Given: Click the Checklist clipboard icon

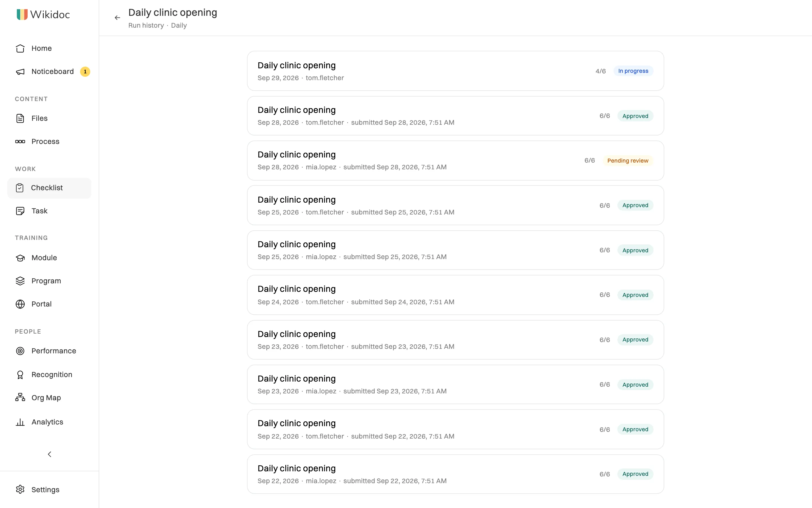Looking at the screenshot, I should tap(20, 188).
